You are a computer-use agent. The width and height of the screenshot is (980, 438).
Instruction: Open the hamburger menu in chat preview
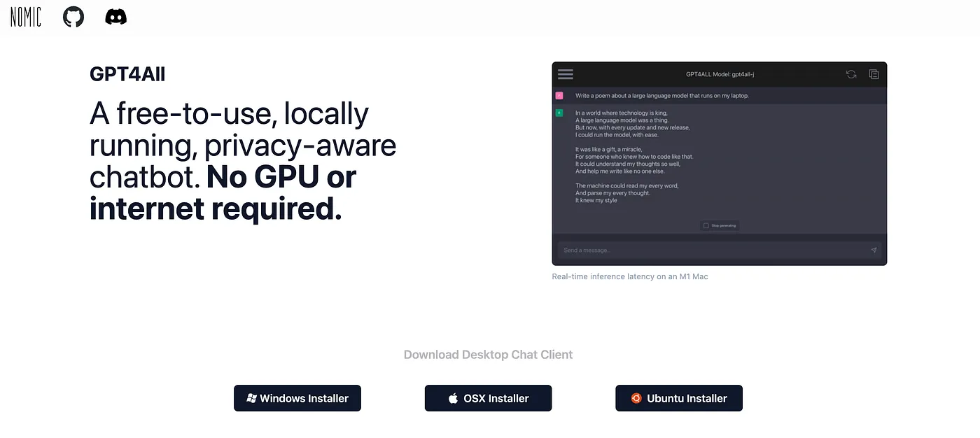[566, 74]
